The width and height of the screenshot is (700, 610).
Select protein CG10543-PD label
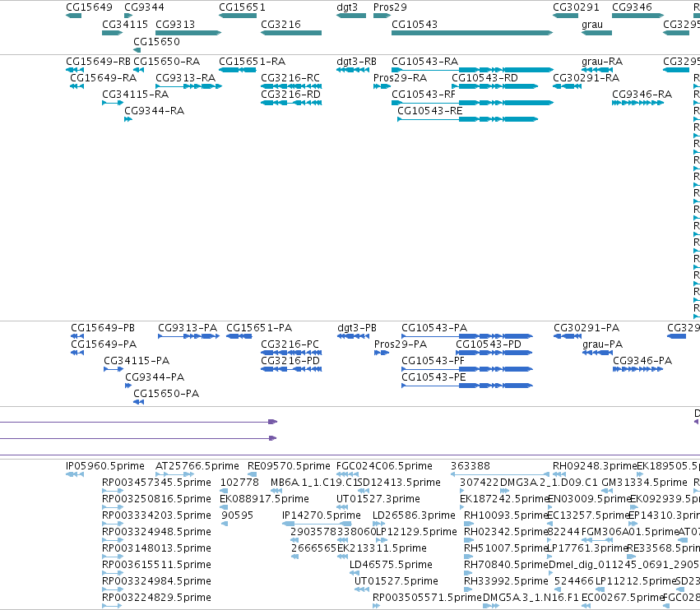[x=489, y=344]
